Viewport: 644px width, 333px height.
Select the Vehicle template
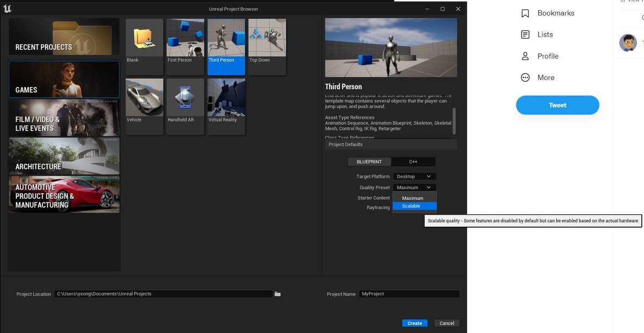point(144,106)
